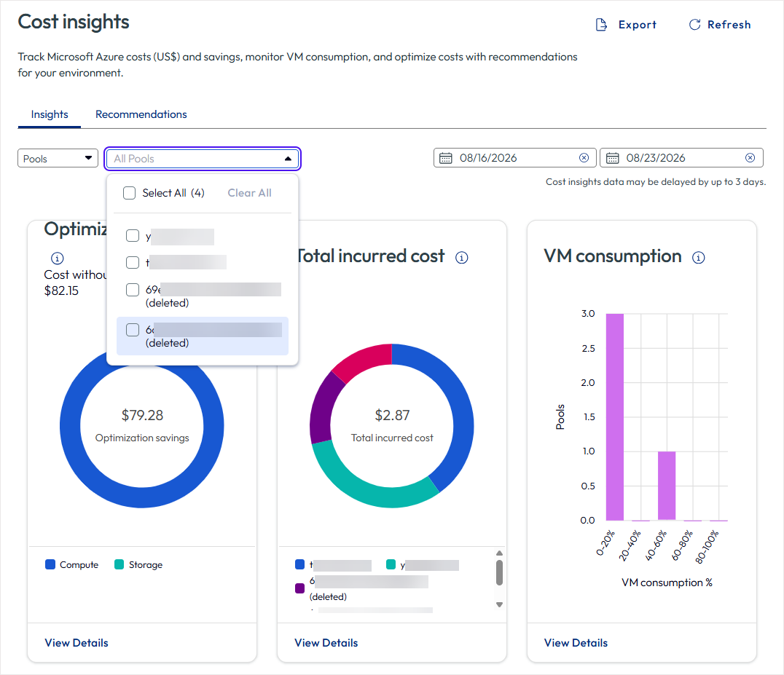Image resolution: width=784 pixels, height=675 pixels.
Task: Open calendar icon for 08/16/2026 start date
Action: coord(445,158)
